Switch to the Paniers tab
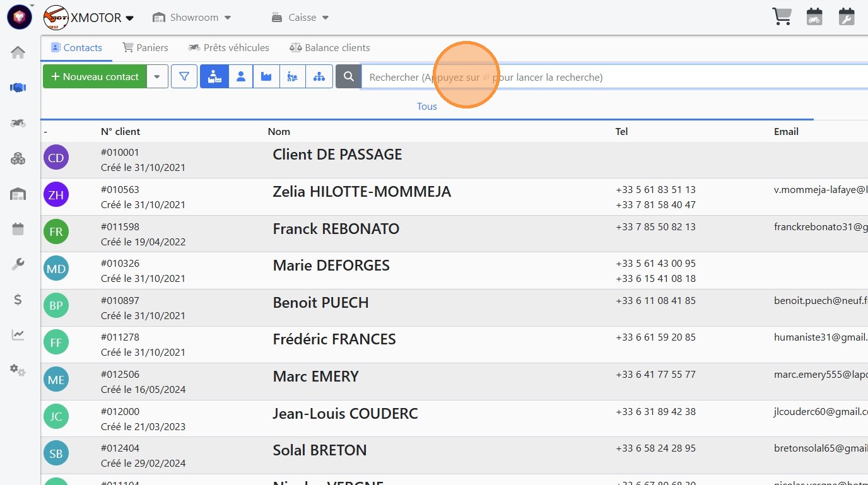868x485 pixels. [145, 48]
